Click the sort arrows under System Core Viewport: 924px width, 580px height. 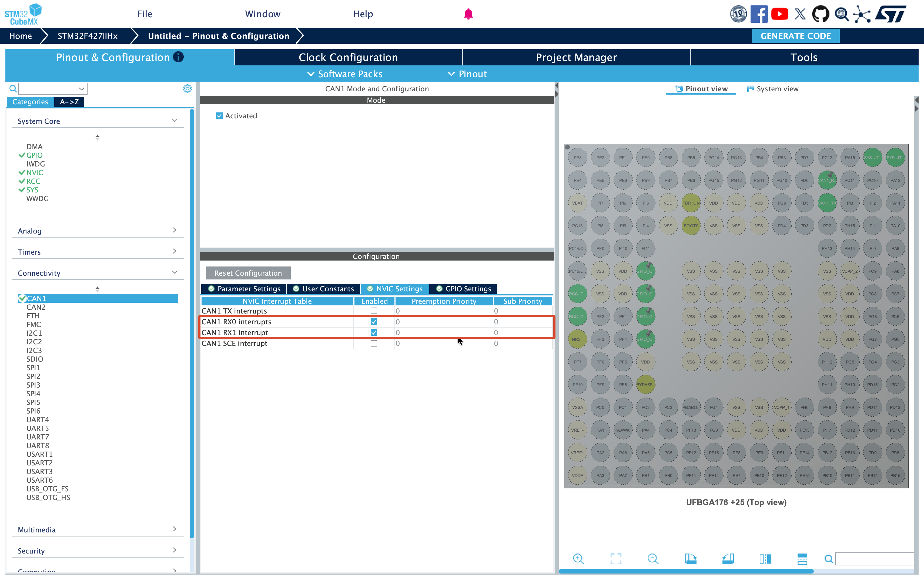97,137
